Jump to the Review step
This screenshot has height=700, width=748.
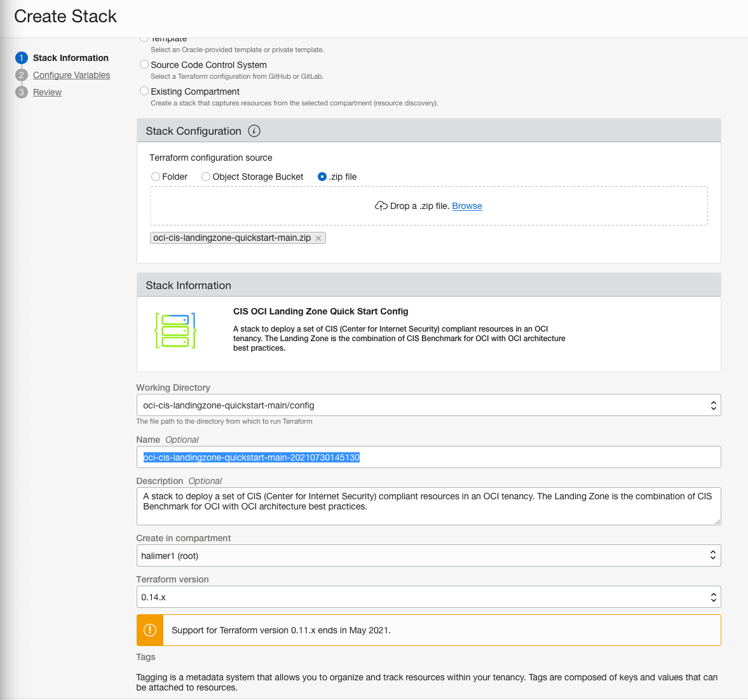tap(47, 92)
